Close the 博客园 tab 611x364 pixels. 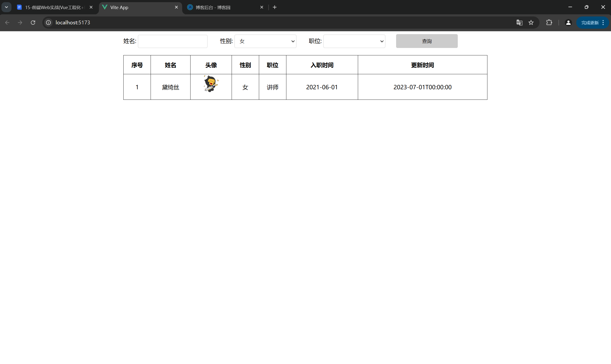pos(262,7)
